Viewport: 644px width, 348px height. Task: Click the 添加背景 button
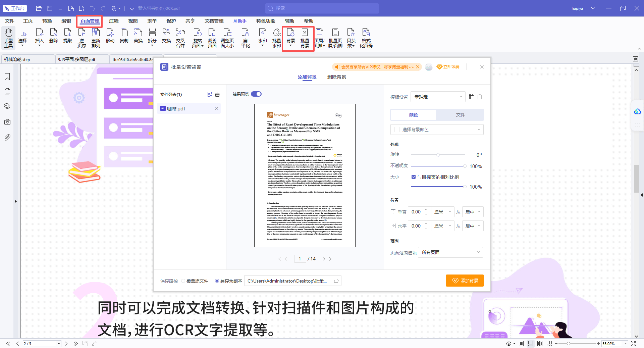(465, 281)
